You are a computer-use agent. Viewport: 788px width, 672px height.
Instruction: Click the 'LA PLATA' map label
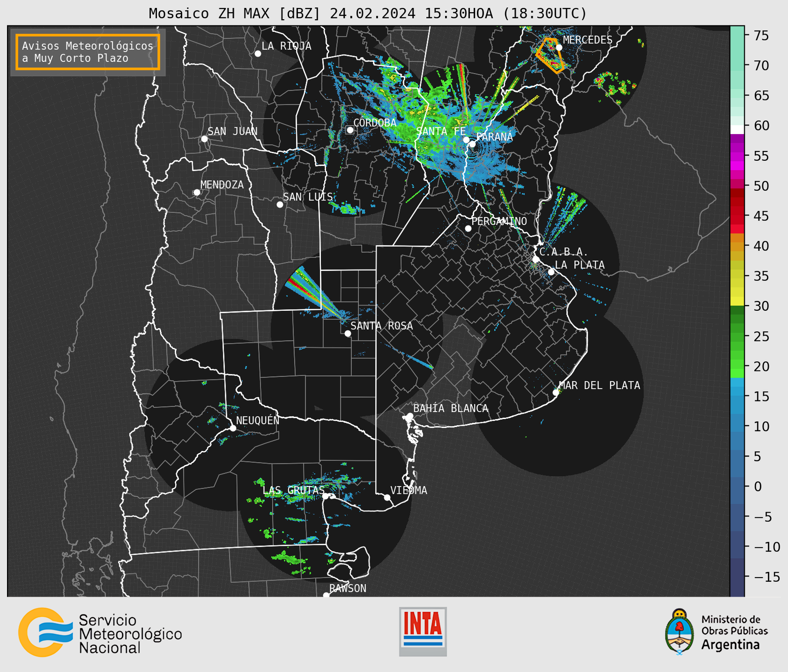click(x=580, y=265)
